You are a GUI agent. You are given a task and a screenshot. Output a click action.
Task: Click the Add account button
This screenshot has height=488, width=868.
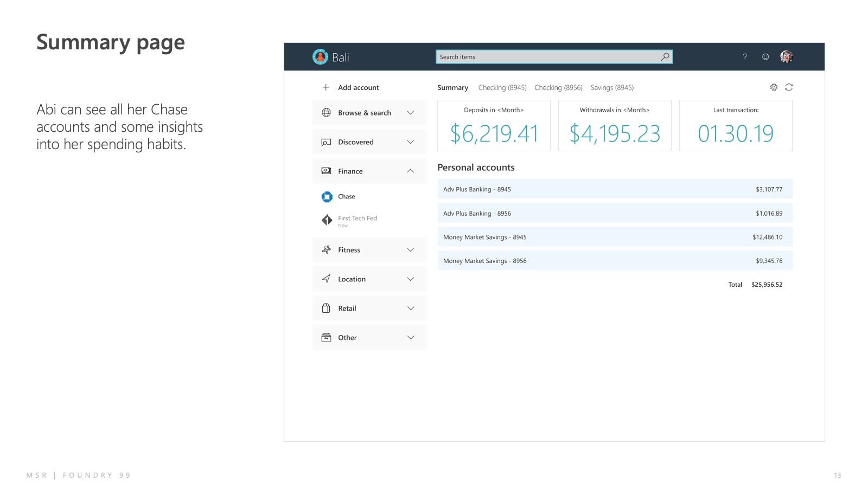[358, 88]
